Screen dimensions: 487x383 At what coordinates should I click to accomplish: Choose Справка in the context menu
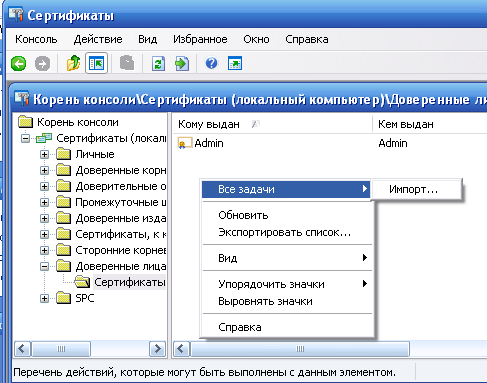coord(287,327)
